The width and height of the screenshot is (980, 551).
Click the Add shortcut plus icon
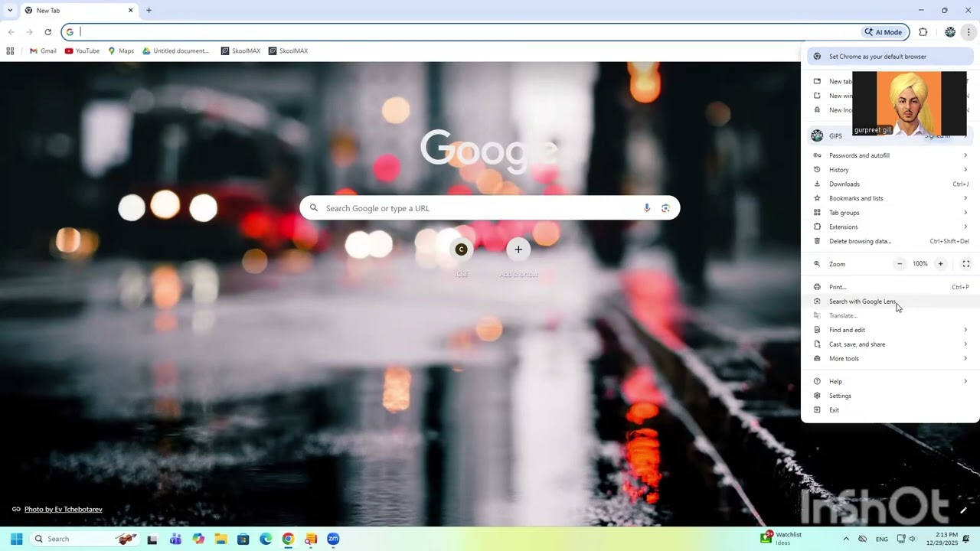[518, 249]
